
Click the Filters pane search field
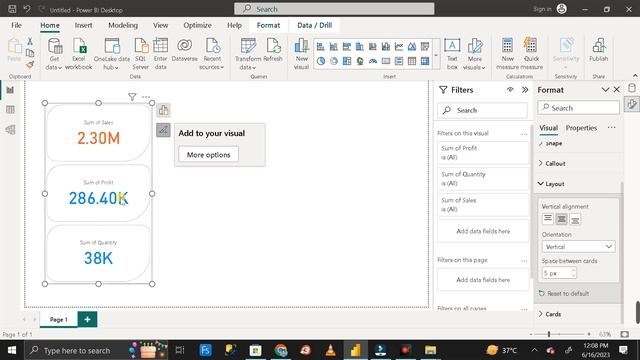tap(482, 110)
